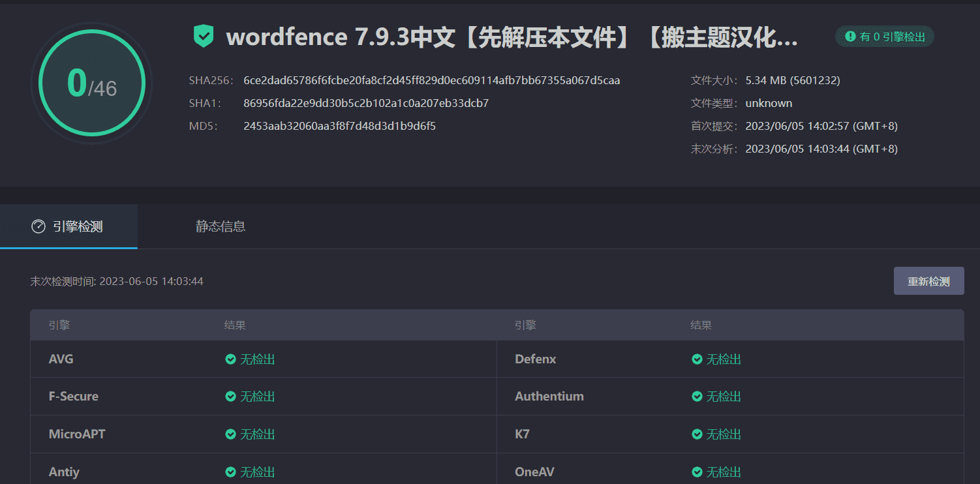Screen dimensions: 980x484
Task: Click the green check icon for OneAV
Action: pyautogui.click(x=697, y=472)
